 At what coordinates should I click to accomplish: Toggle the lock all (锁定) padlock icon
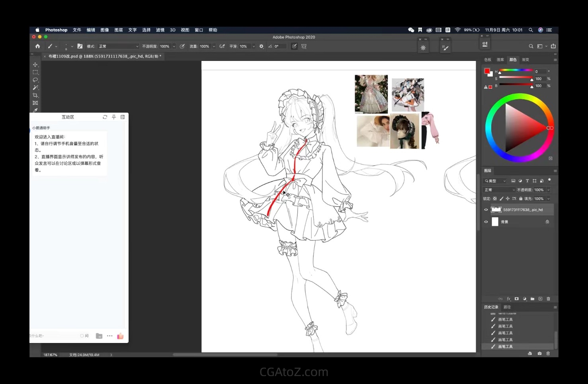click(520, 198)
